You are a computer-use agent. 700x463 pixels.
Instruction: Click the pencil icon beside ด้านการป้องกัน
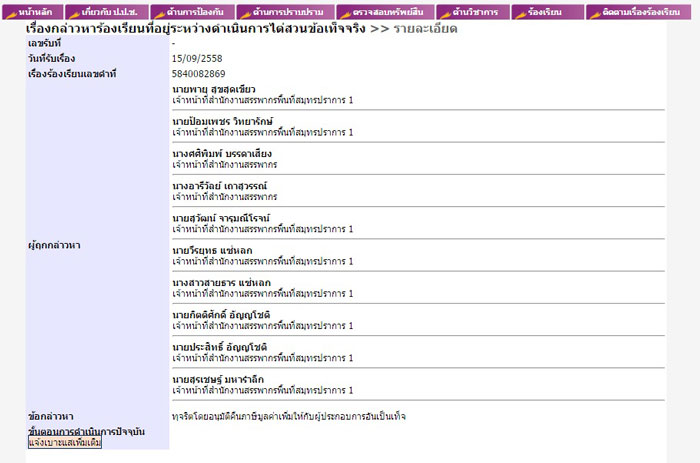158,12
